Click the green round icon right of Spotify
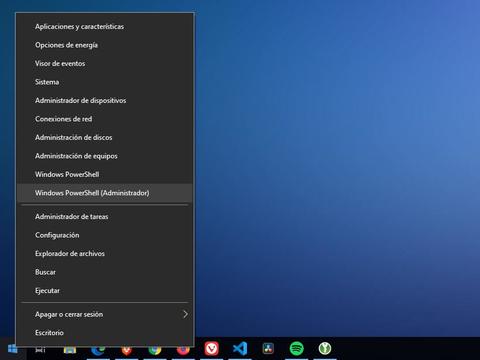Image resolution: width=480 pixels, height=360 pixels. coord(325,349)
